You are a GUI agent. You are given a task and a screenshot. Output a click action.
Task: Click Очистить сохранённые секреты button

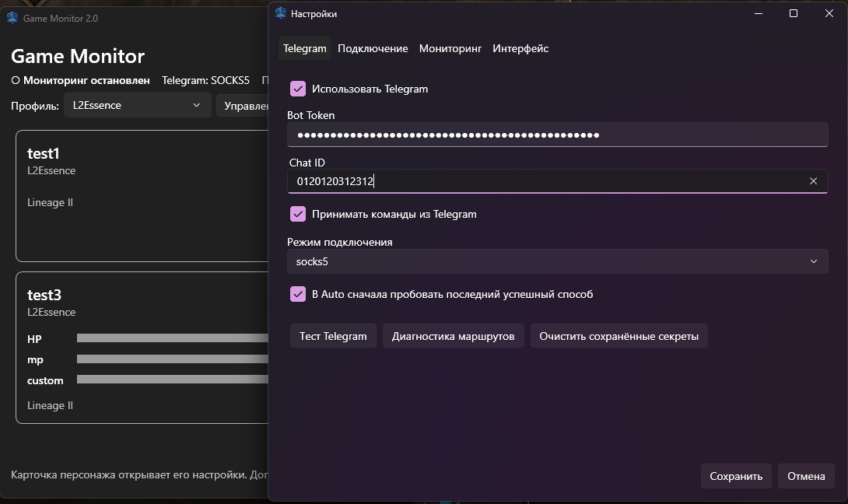(x=618, y=336)
